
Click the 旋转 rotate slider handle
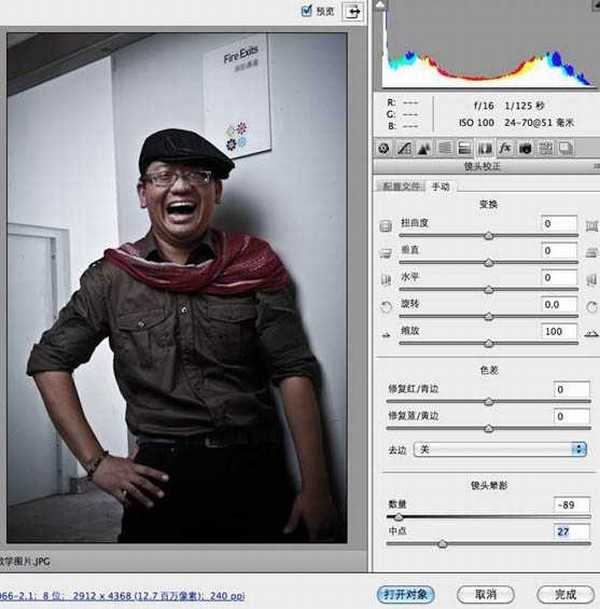coord(489,317)
